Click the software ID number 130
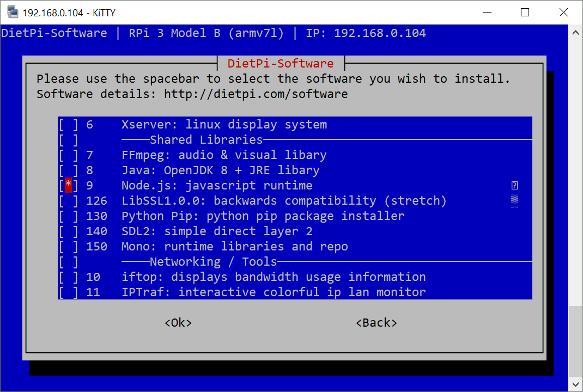The image size is (583, 392). coord(96,216)
